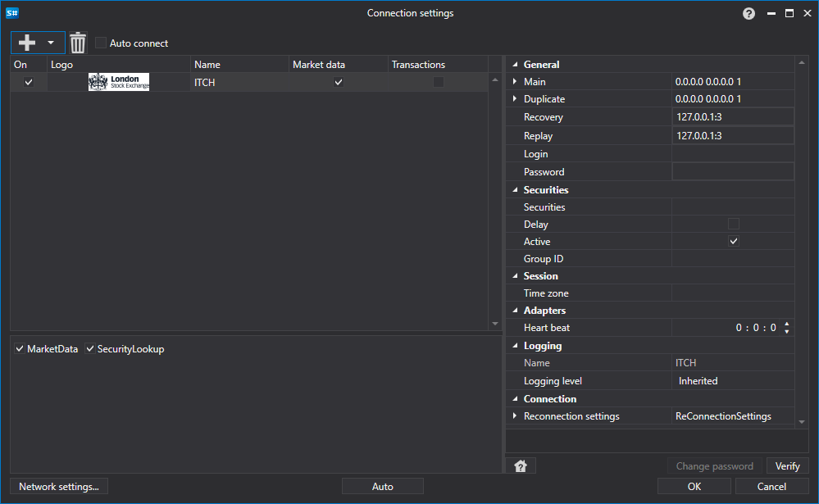Toggle the Delay checkbox
This screenshot has height=504, width=819.
pyautogui.click(x=734, y=224)
